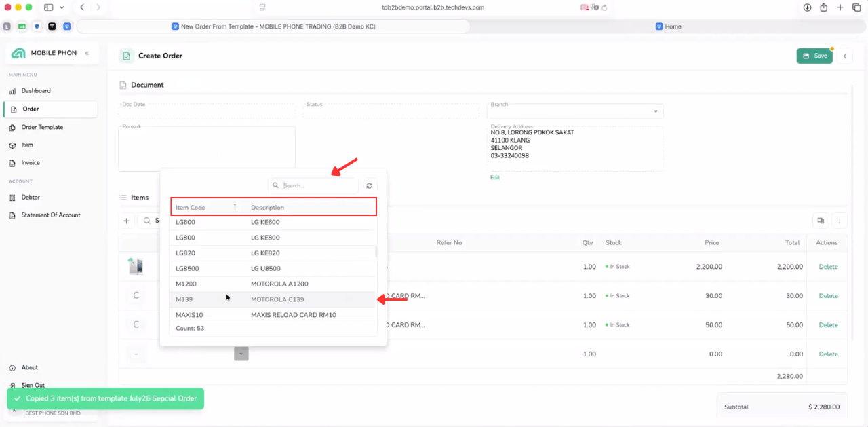Image resolution: width=868 pixels, height=427 pixels.
Task: Open the Item menu entry
Action: click(27, 145)
